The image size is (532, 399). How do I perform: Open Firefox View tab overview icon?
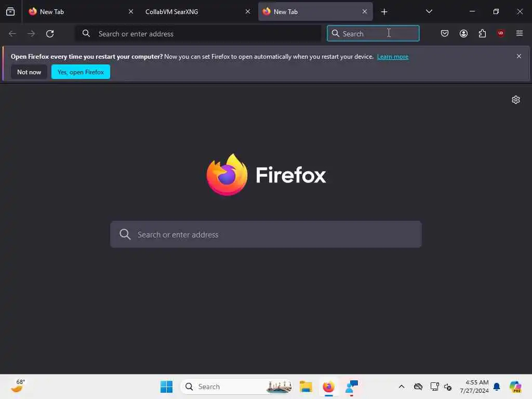(10, 11)
